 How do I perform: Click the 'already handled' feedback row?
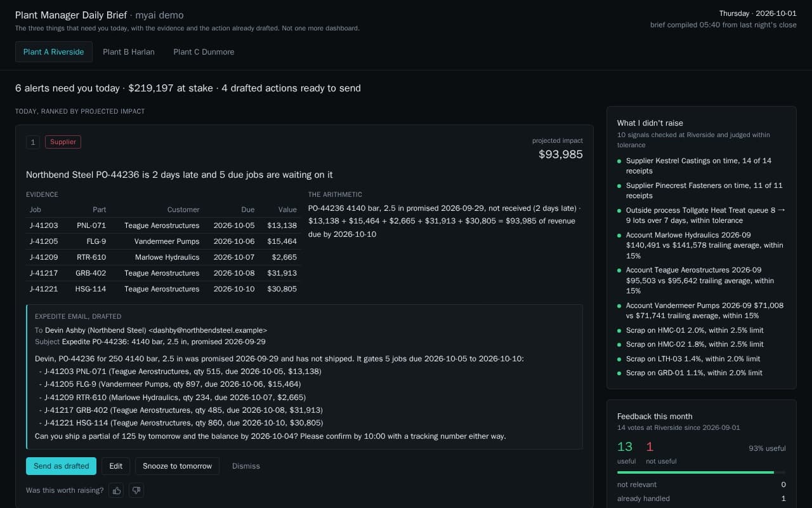pyautogui.click(x=701, y=498)
